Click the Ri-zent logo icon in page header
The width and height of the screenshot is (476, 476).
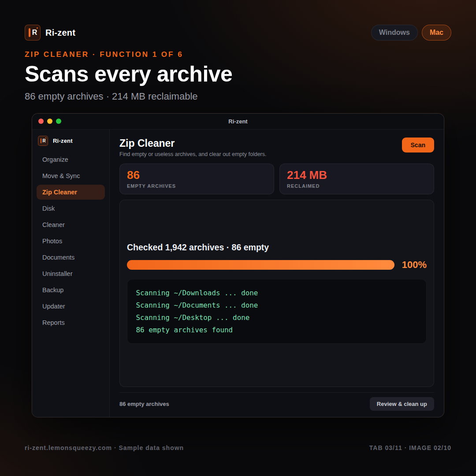(x=33, y=33)
